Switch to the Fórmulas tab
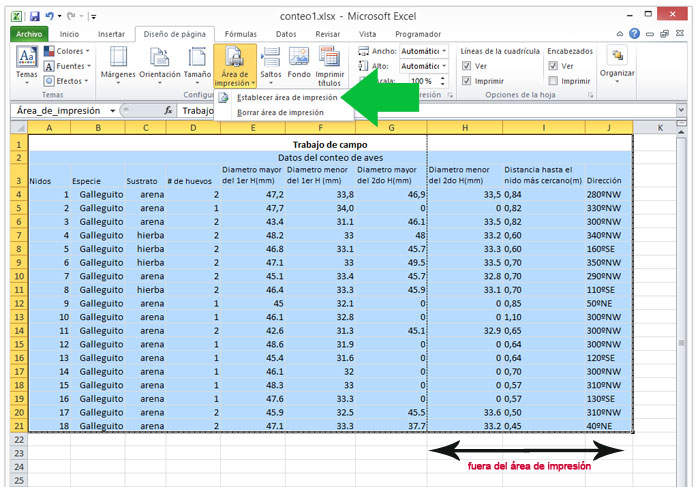Viewport: 700px width, 487px height. point(241,34)
